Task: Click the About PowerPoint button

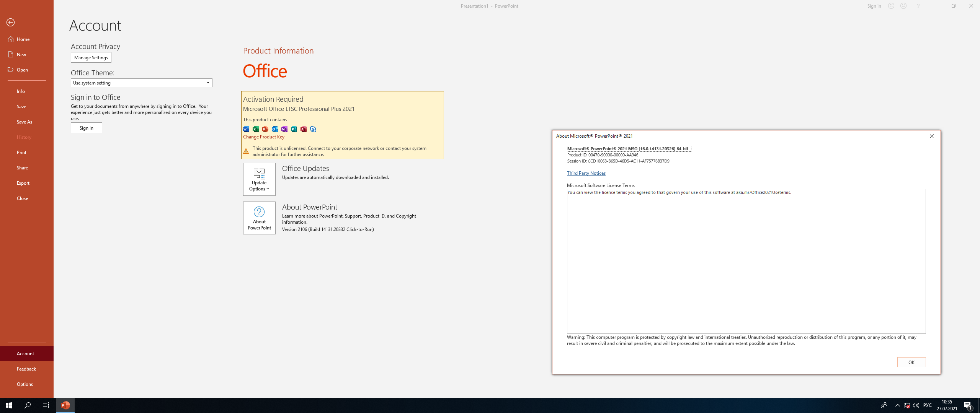Action: pyautogui.click(x=259, y=218)
